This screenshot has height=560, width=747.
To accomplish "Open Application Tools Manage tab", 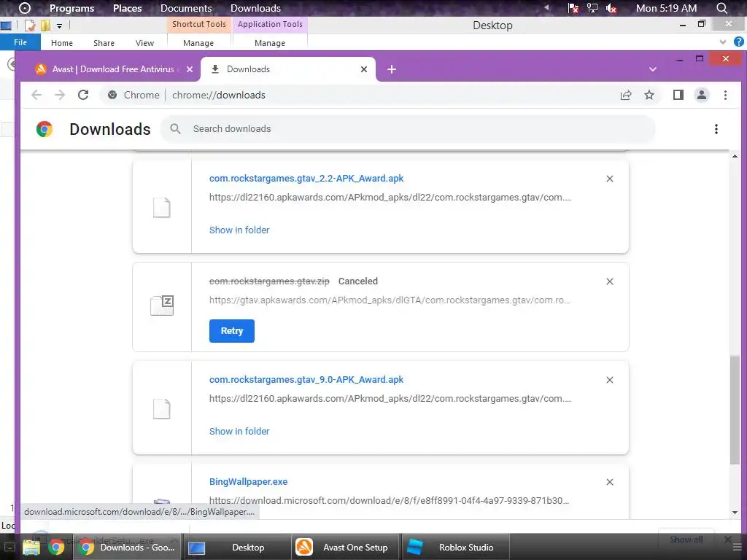I will click(x=270, y=43).
